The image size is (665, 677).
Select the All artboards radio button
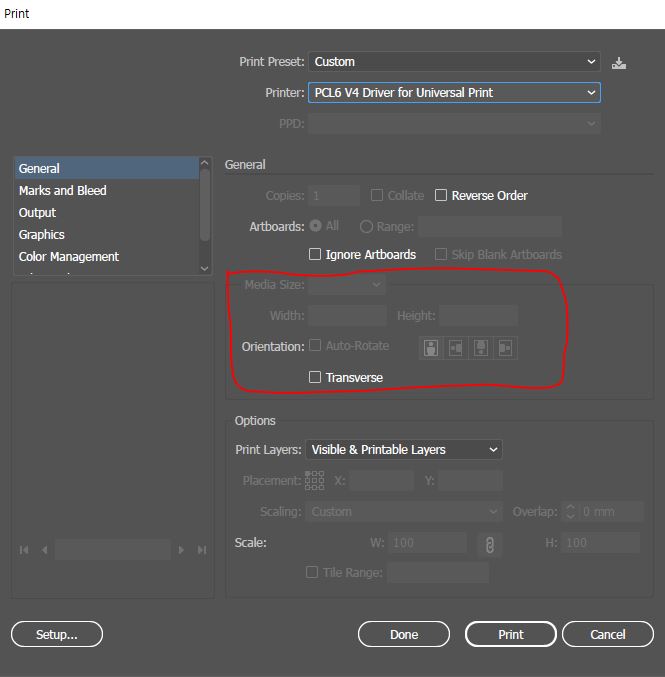pos(316,226)
